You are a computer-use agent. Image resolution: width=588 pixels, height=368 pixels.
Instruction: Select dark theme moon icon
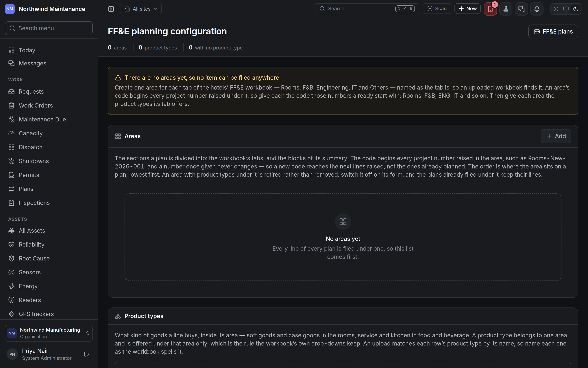point(576,9)
